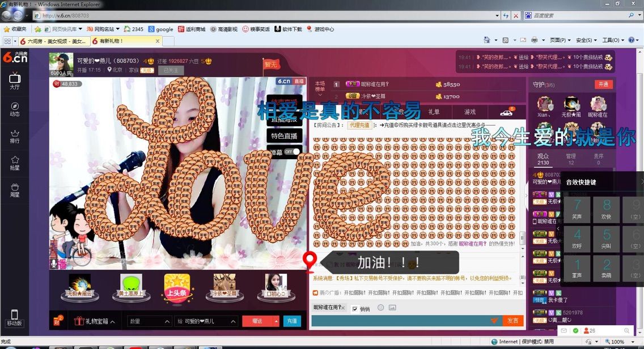The width and height of the screenshot is (644, 349).
Task: Open the 抢星 star icon in sidebar
Action: pyautogui.click(x=15, y=163)
